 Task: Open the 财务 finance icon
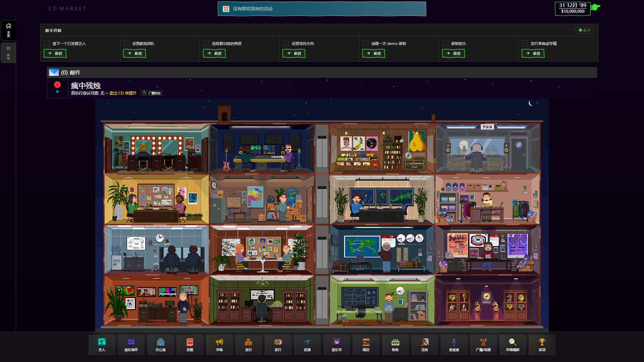coord(395,345)
